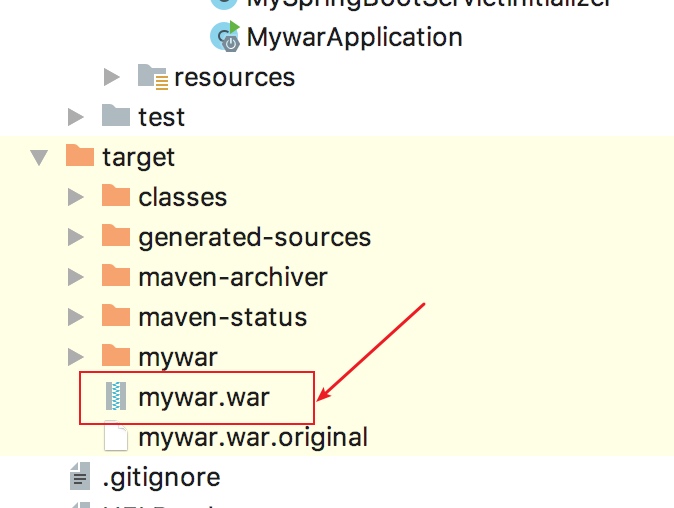
Task: Select the .gitignore file
Action: click(161, 477)
